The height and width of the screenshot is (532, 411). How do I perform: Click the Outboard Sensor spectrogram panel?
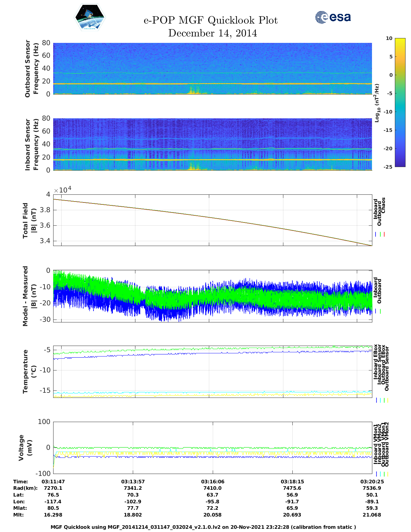[212, 68]
